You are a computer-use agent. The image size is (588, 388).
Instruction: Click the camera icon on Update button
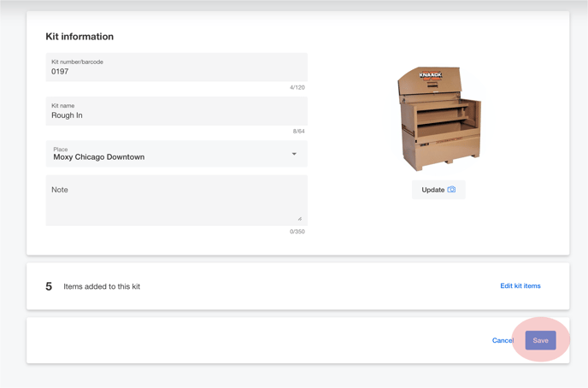point(451,190)
